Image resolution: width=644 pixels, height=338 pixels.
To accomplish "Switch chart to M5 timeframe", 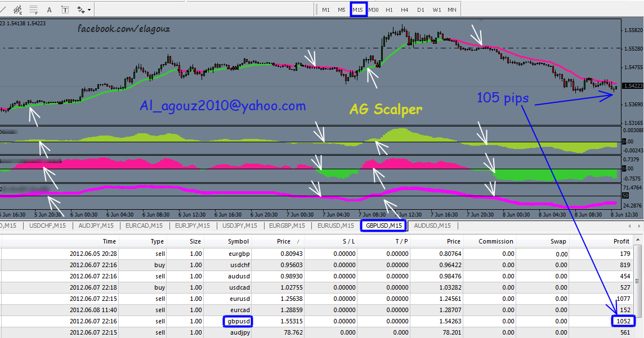I will point(341,10).
